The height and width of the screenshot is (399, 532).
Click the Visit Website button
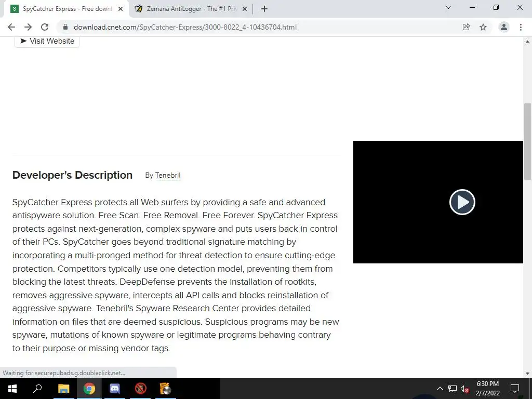47,41
